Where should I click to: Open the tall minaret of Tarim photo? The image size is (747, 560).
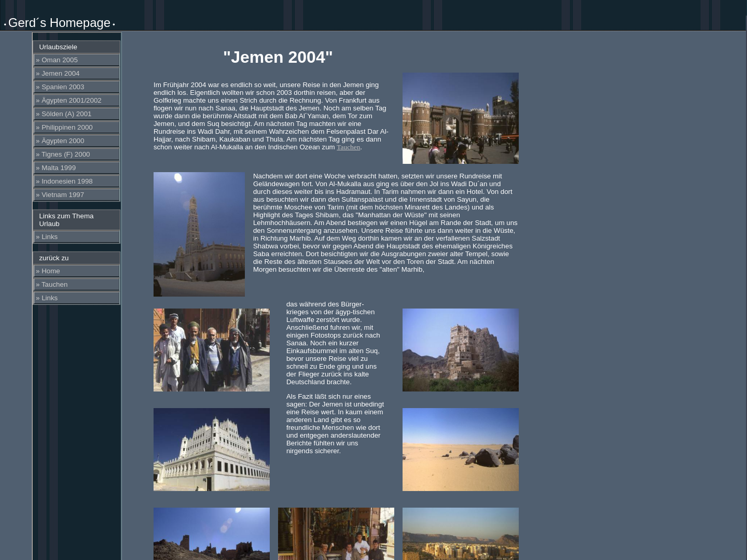click(x=199, y=234)
